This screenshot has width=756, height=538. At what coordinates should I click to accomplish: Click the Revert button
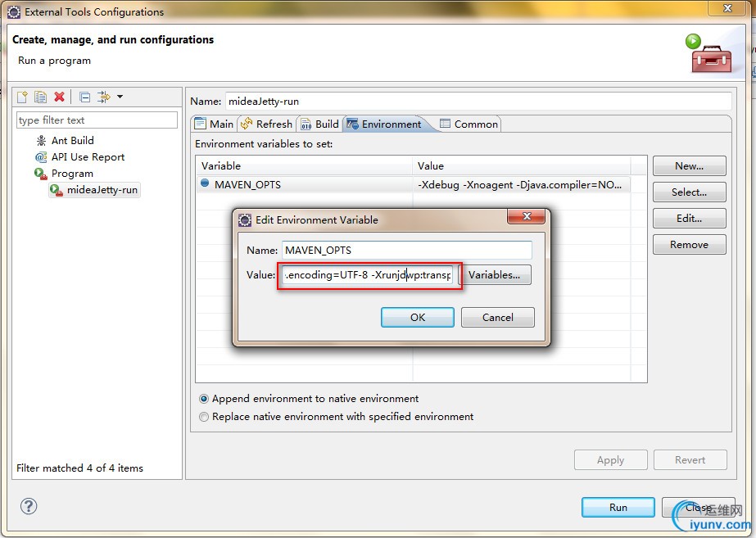tap(690, 460)
